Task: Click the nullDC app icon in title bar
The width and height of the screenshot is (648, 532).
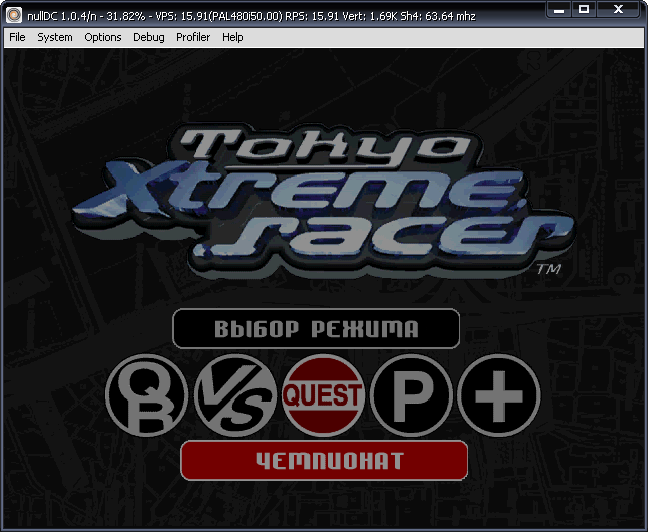Action: 14,15
